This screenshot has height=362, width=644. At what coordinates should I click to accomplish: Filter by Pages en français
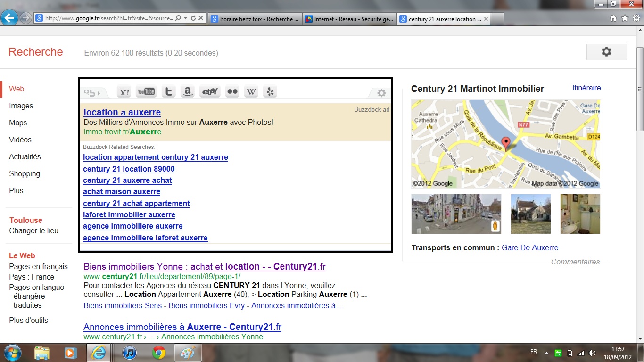point(39,266)
